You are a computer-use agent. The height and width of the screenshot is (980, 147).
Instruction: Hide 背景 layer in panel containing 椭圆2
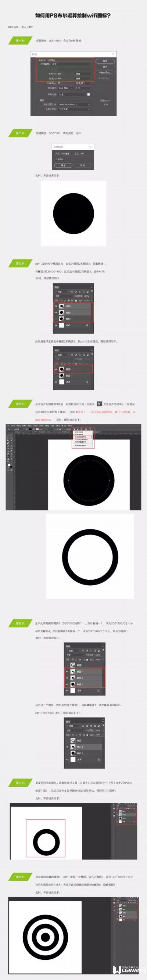(x=56, y=325)
